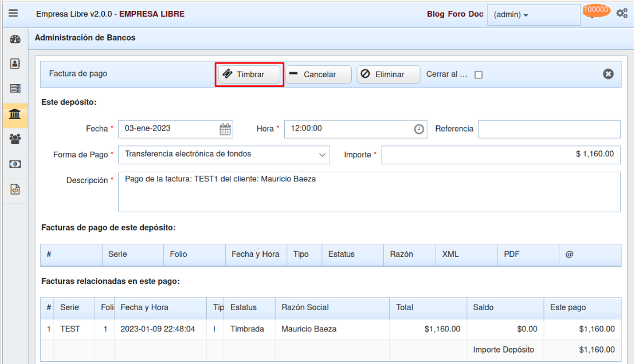
Task: Open the dashboard gauge icon in the sidebar
Action: point(15,40)
